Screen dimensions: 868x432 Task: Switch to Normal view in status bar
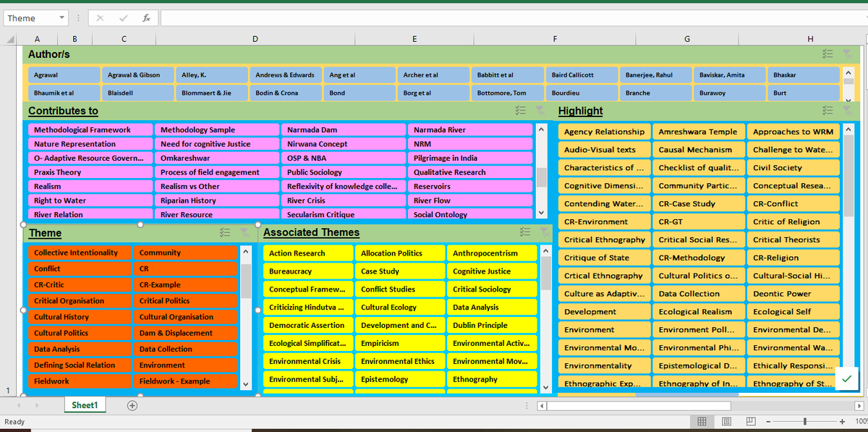pyautogui.click(x=702, y=422)
